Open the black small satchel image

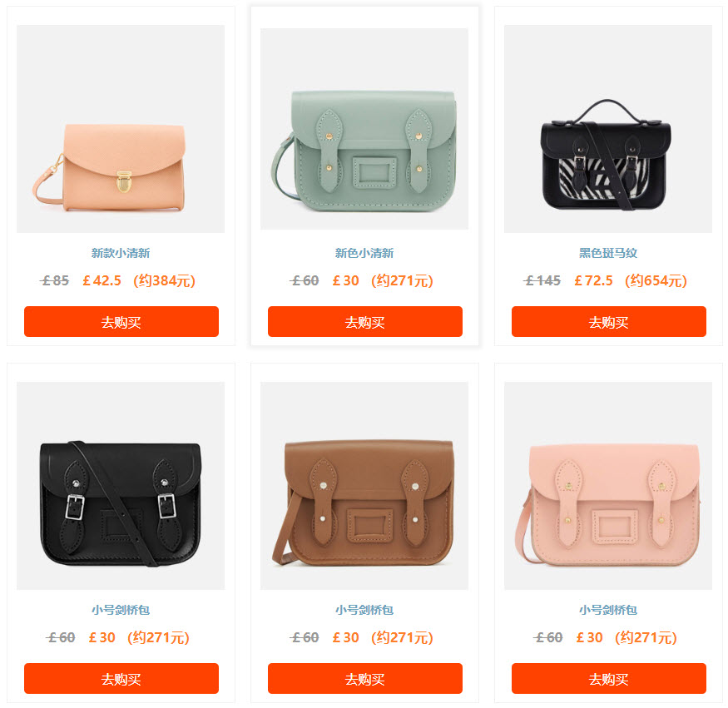[x=121, y=486]
